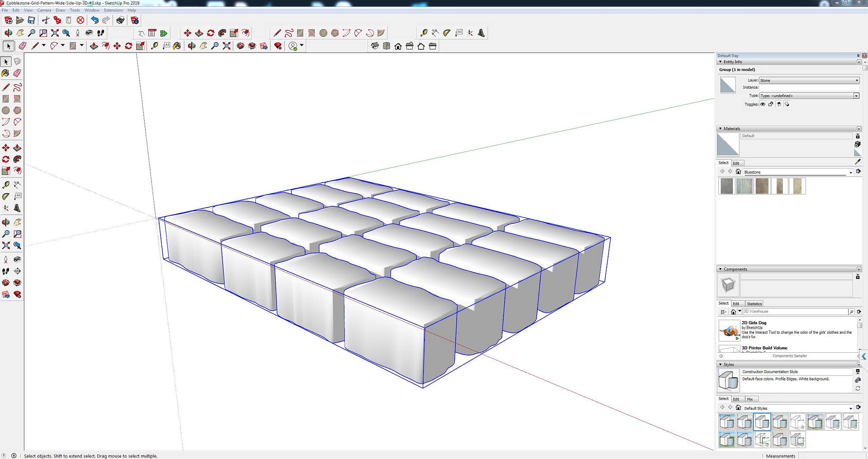The width and height of the screenshot is (868, 459).
Task: Select the Protractor tool in left toolbar
Action: 5,196
